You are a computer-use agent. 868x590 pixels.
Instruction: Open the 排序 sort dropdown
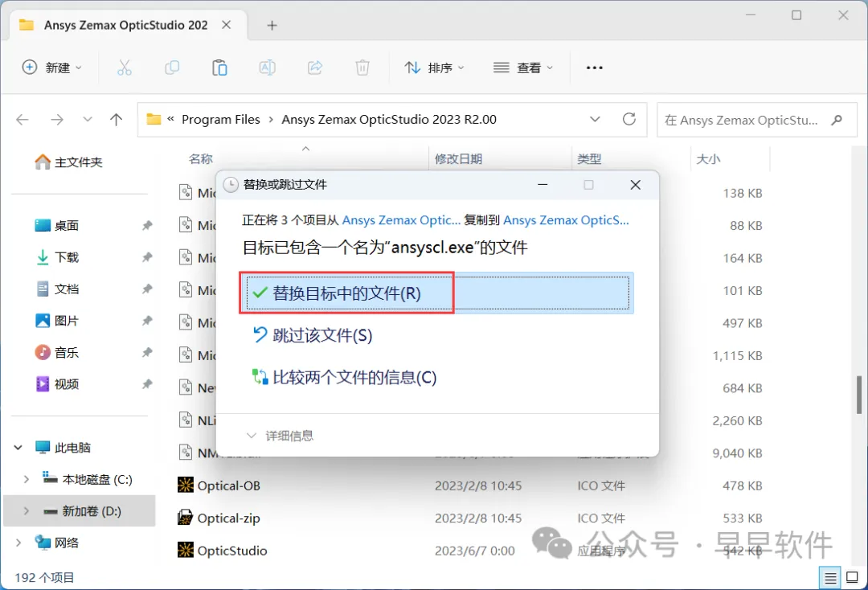click(435, 68)
